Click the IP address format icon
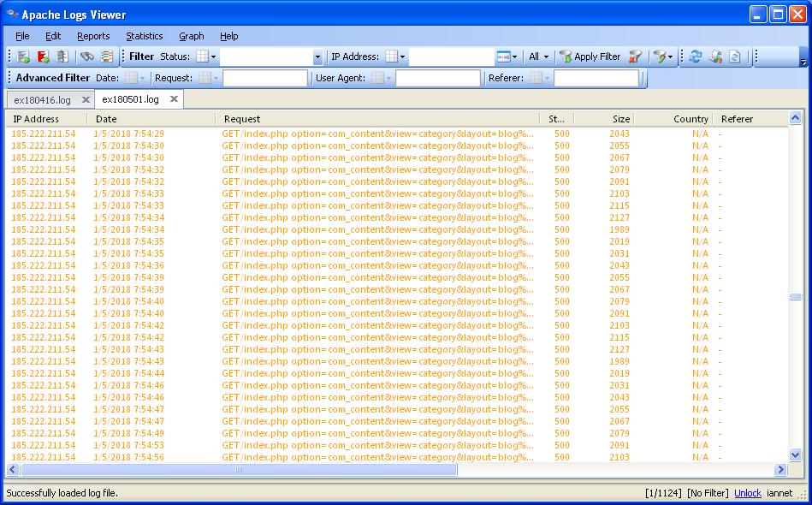Screen dimensions: 812x505 tap(503, 56)
